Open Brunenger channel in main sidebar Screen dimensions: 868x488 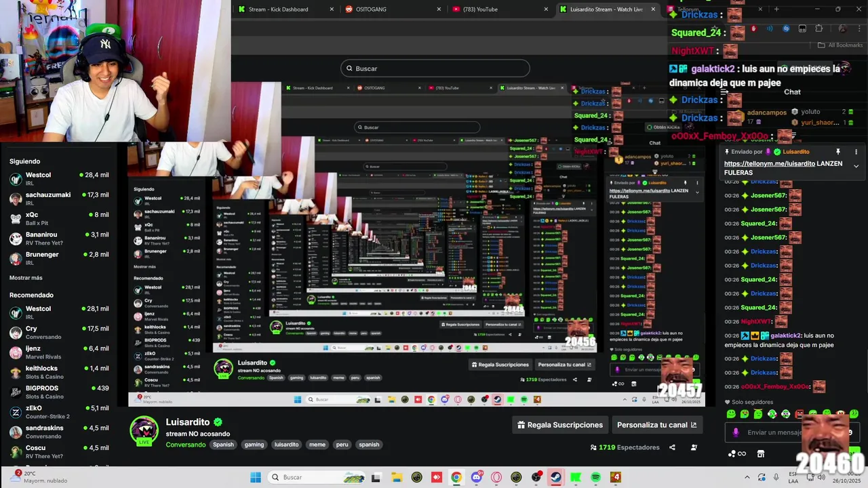pyautogui.click(x=59, y=258)
